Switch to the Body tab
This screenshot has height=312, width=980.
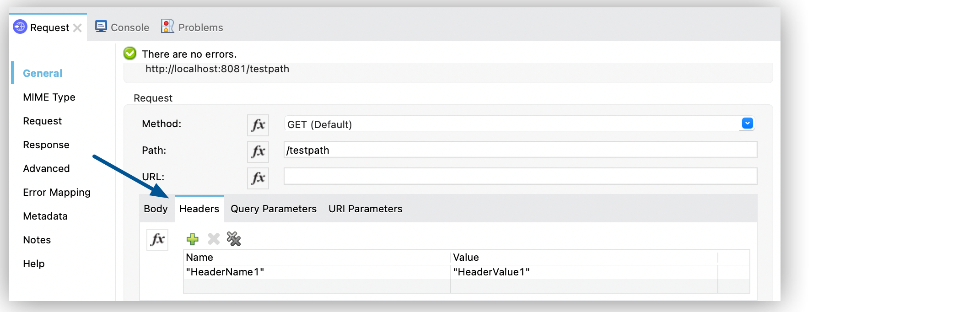click(156, 209)
